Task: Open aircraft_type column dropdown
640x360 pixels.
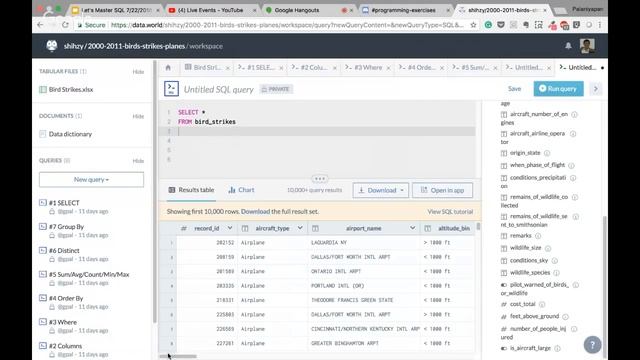Action: [x=300, y=228]
